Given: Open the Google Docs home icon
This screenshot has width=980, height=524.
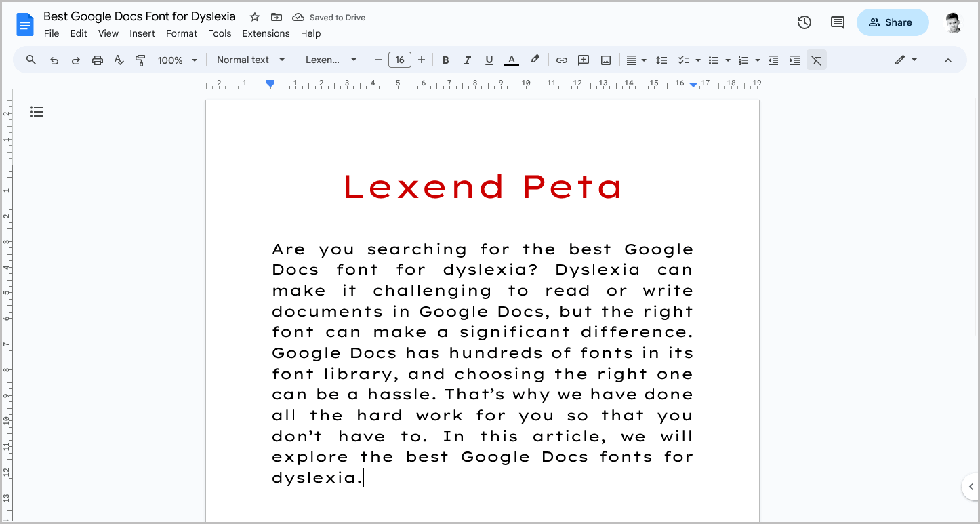Looking at the screenshot, I should [25, 25].
